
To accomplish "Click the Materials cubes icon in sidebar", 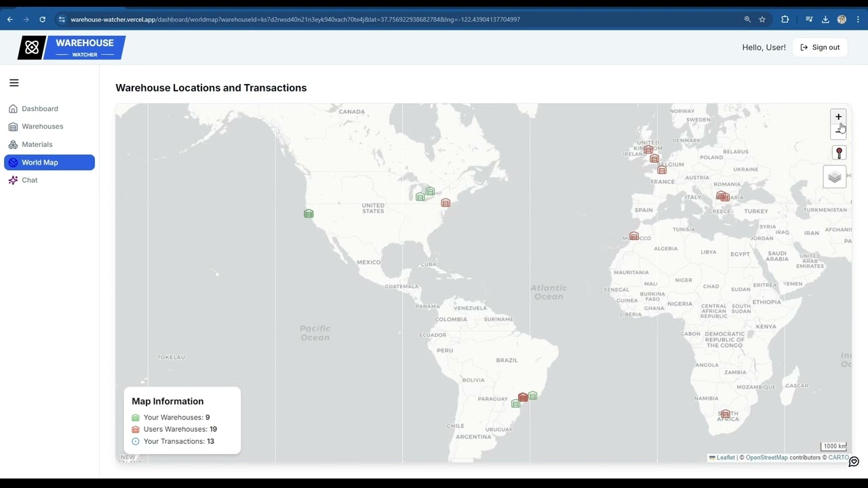I will (12, 144).
